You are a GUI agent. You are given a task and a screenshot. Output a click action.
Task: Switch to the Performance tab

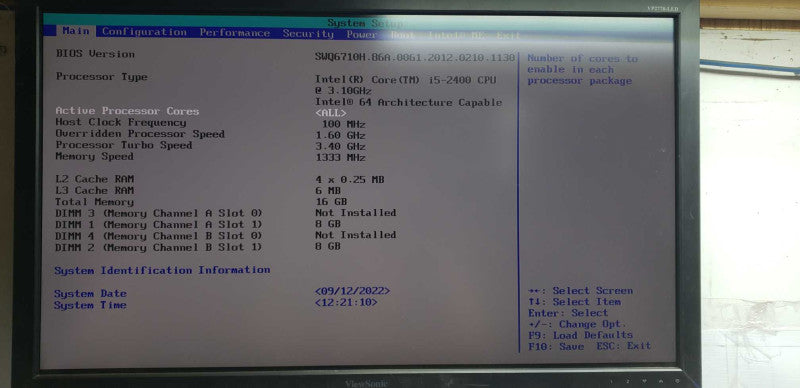click(x=235, y=33)
